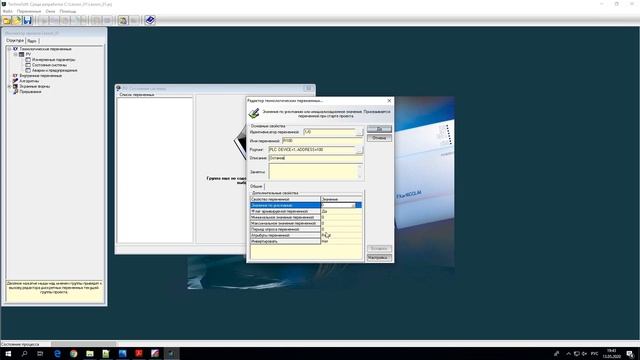Click the Описание input field
The image size is (640, 360).
click(316, 158)
